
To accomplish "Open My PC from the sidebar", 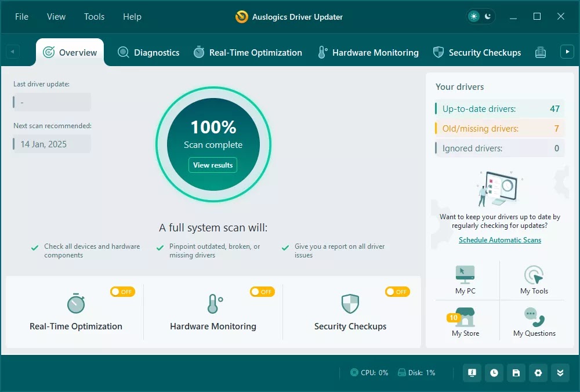I will (x=464, y=280).
